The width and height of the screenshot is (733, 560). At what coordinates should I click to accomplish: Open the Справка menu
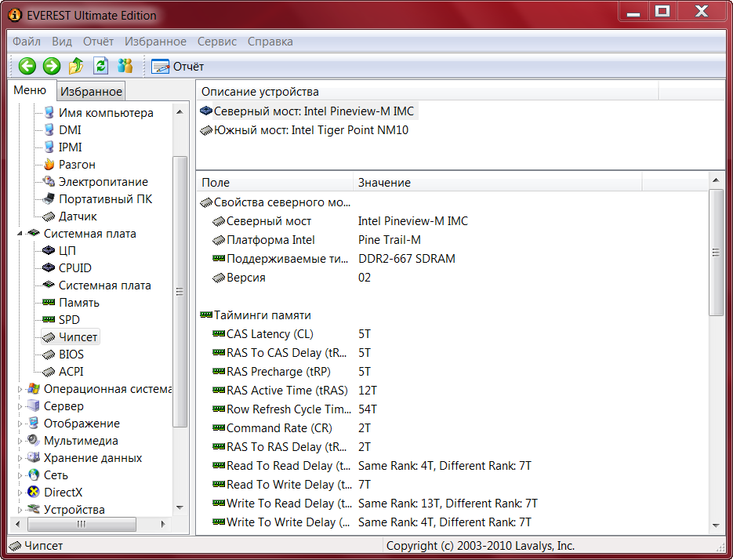pyautogui.click(x=270, y=42)
